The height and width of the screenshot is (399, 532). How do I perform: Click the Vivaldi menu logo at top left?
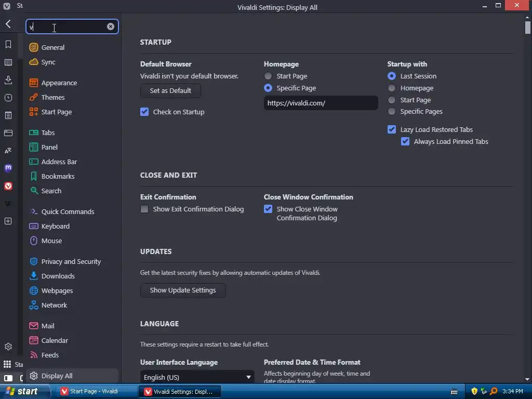[x=6, y=6]
